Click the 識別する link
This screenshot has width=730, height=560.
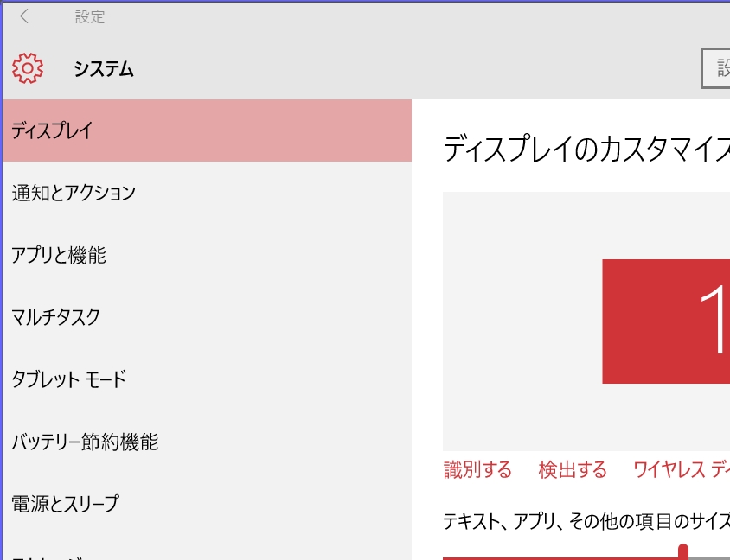477,470
